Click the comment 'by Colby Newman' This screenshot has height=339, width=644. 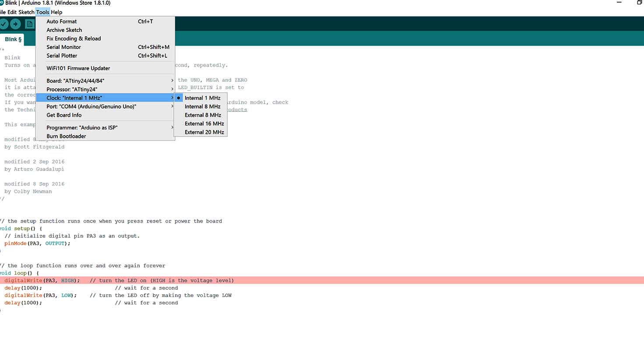[x=28, y=192]
